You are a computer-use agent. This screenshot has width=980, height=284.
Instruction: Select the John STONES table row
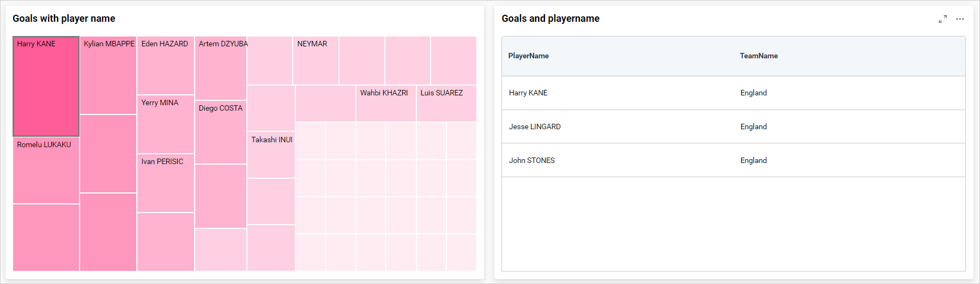[532, 161]
